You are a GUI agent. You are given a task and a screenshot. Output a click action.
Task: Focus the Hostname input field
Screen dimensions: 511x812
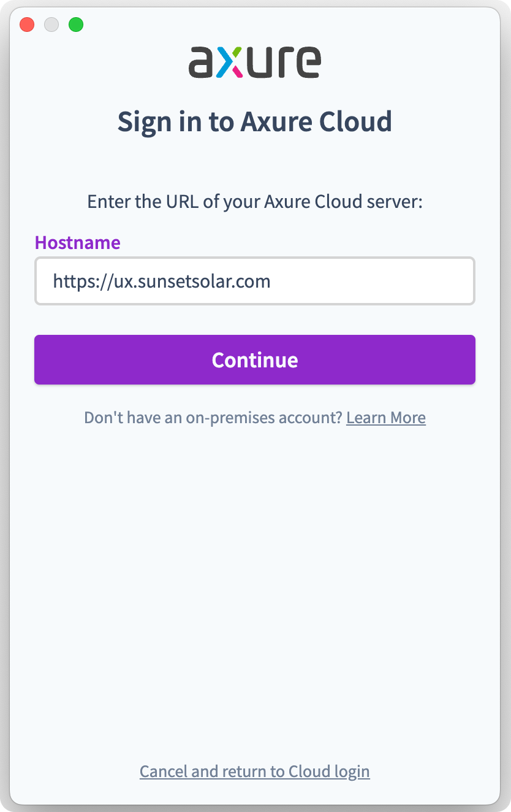click(x=254, y=281)
